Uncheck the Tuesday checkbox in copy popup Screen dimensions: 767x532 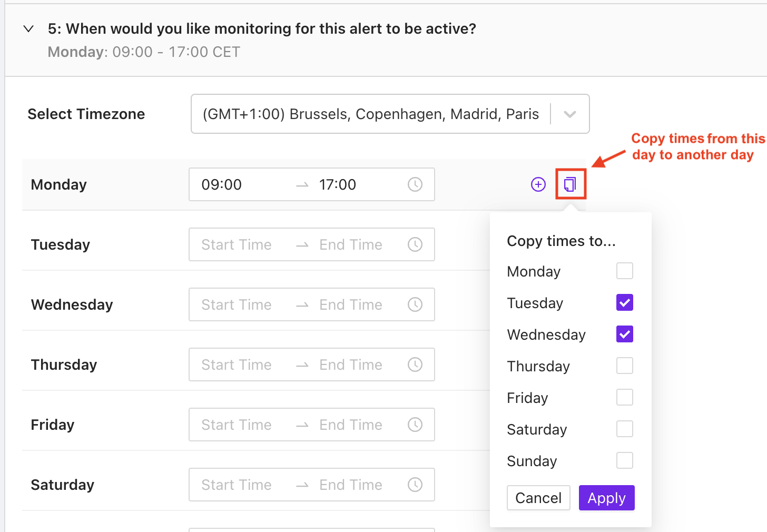click(624, 302)
